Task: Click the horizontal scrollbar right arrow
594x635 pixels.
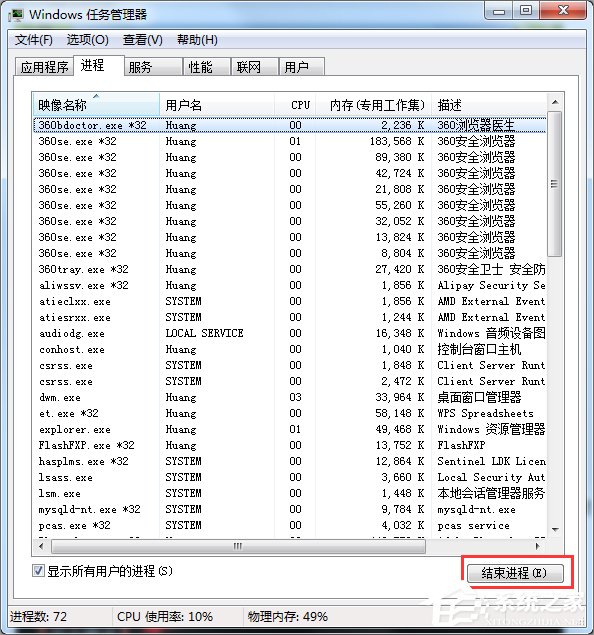Action: click(538, 546)
